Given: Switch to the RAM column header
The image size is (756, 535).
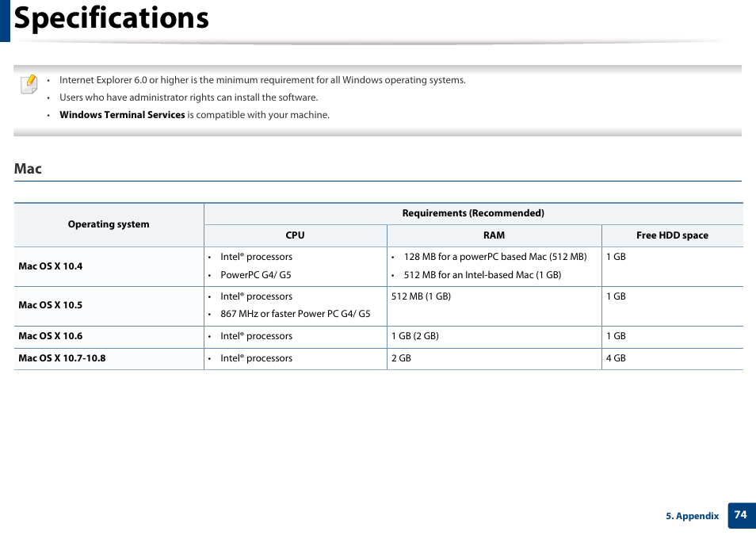Looking at the screenshot, I should pyautogui.click(x=494, y=235).
